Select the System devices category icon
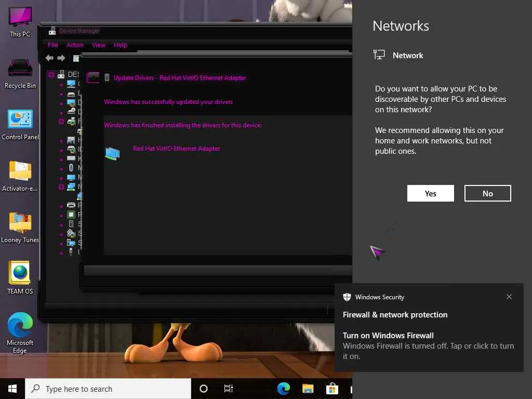This screenshot has width=532, height=399. click(x=71, y=243)
